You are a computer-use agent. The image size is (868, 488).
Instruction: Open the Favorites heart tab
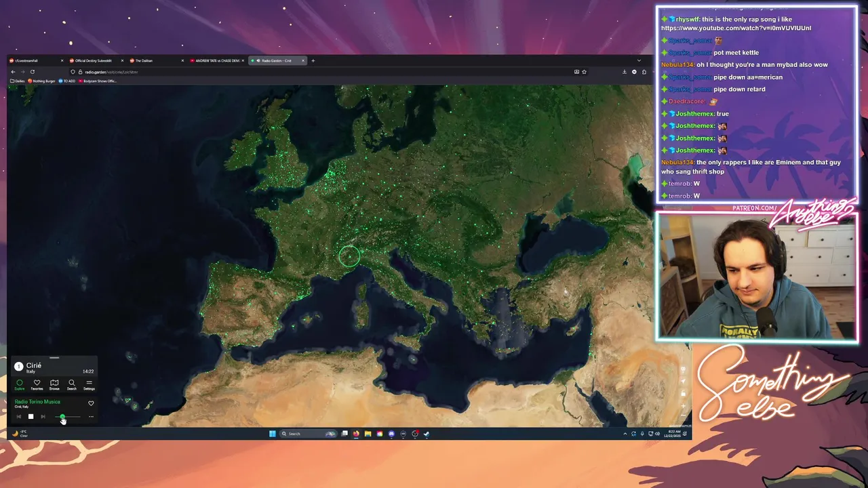coord(37,384)
